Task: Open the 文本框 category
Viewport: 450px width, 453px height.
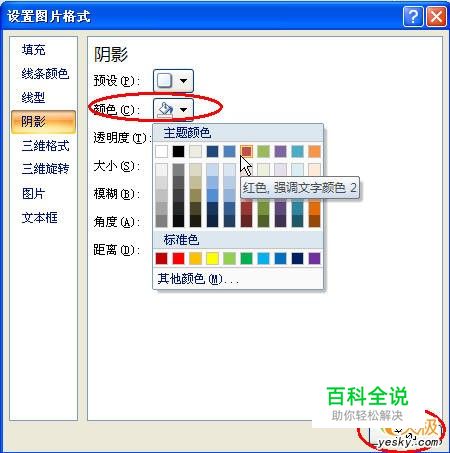Action: (x=40, y=218)
